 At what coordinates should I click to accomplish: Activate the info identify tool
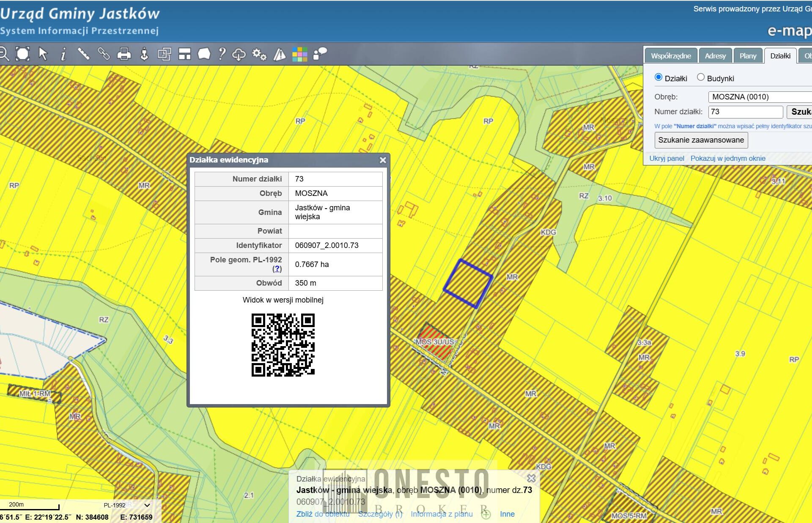63,54
